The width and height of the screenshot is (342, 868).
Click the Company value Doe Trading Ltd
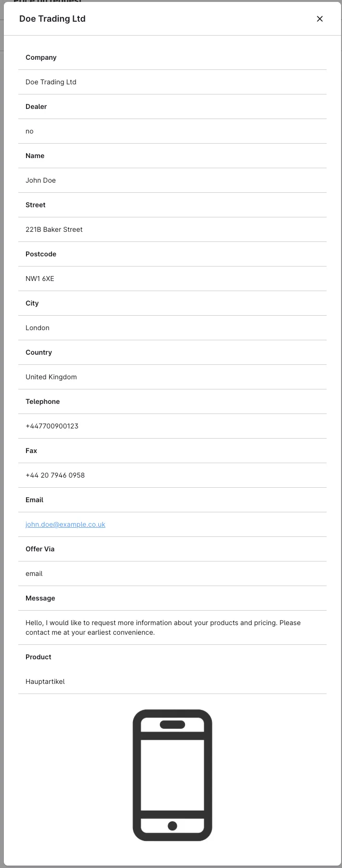point(51,82)
